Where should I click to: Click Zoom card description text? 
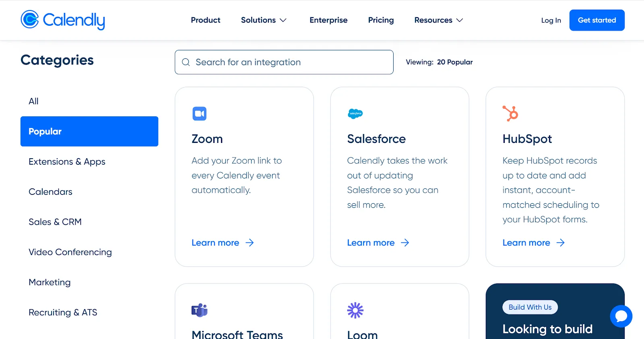click(x=237, y=175)
